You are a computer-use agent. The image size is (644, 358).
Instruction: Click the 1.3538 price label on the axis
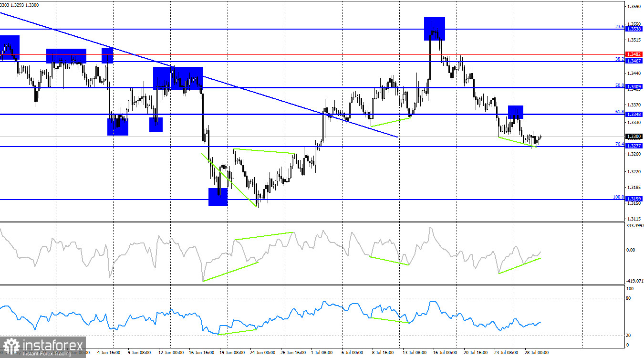pyautogui.click(x=634, y=29)
